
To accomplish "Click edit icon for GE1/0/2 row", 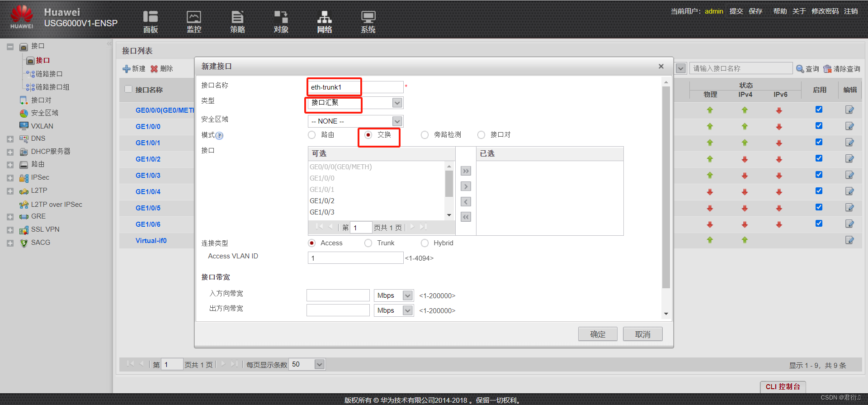I will (x=849, y=159).
